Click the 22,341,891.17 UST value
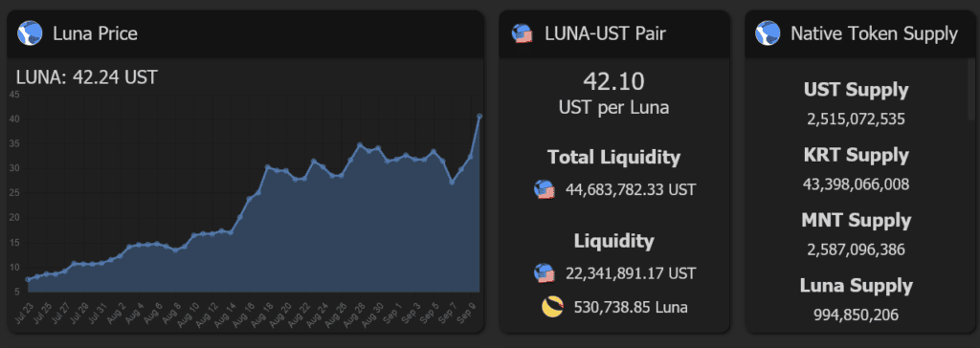Screen dimensions: 980x348 630,273
